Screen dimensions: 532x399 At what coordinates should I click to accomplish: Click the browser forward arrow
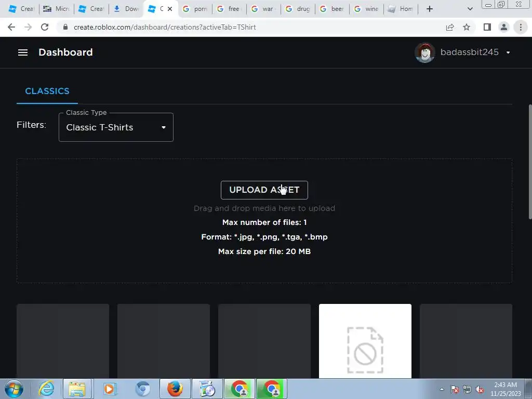pyautogui.click(x=28, y=27)
